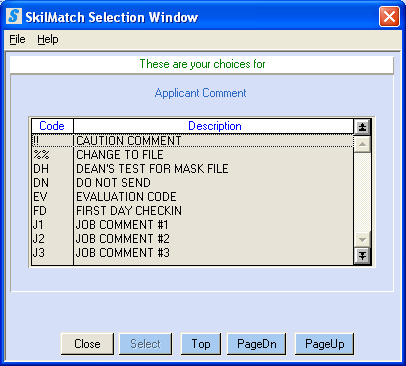
Task: Click the Top button
Action: click(201, 344)
